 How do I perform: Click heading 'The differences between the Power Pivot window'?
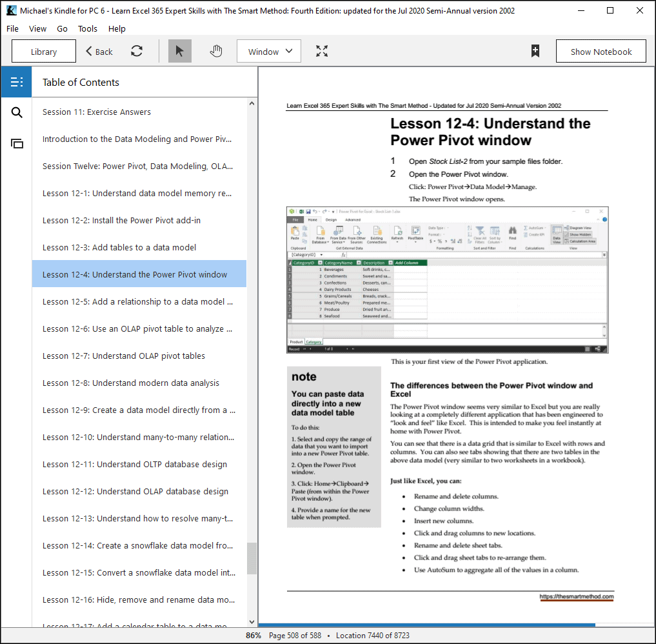click(492, 390)
